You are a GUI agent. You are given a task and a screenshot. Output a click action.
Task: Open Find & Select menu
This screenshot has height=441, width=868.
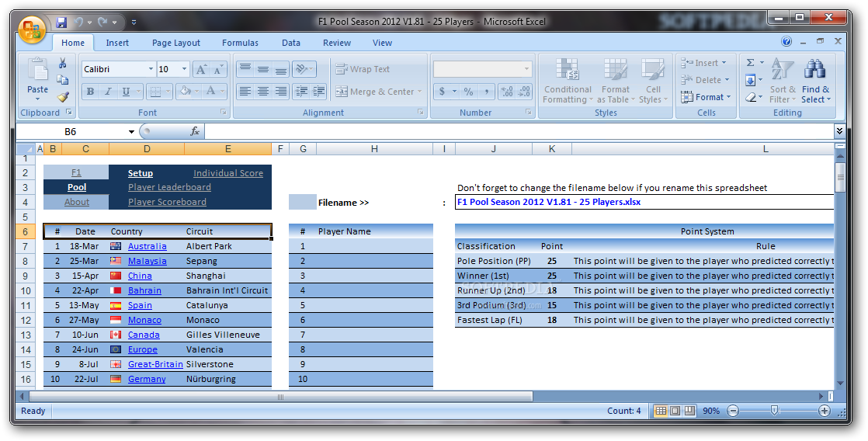pyautogui.click(x=816, y=81)
